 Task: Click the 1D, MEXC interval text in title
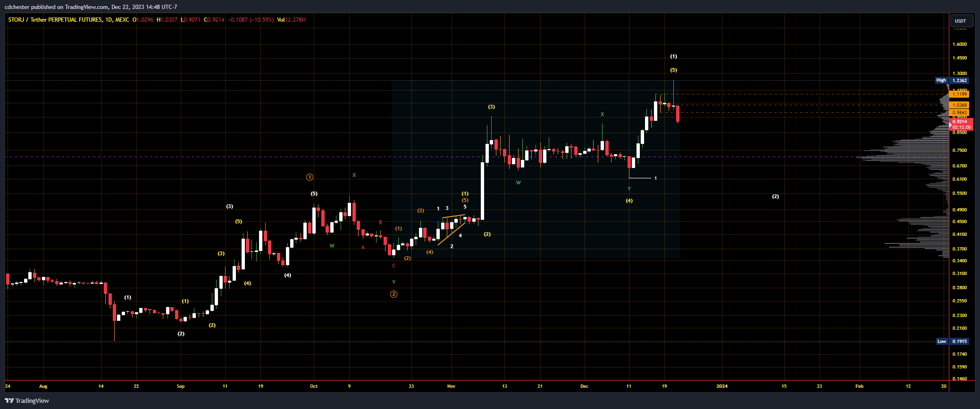tap(116, 20)
